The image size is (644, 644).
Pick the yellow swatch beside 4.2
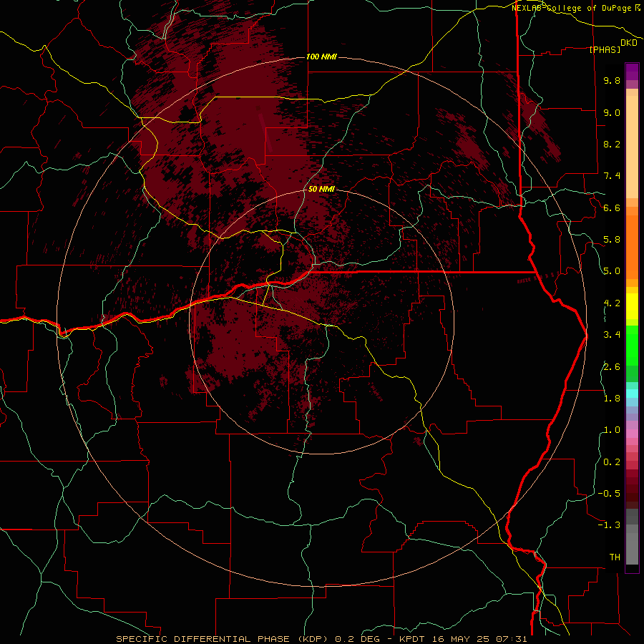(632, 306)
